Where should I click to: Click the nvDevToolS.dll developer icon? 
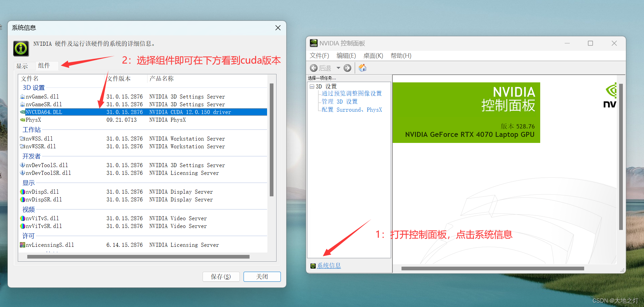(x=23, y=165)
